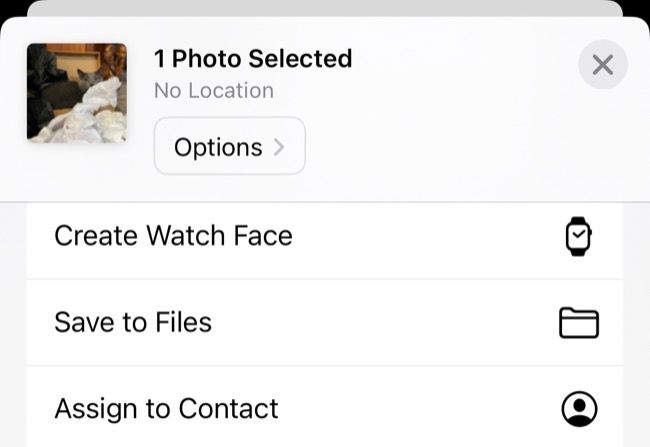Dismiss the share sheet with the X icon
Image resolution: width=650 pixels, height=447 pixels.
pos(603,65)
